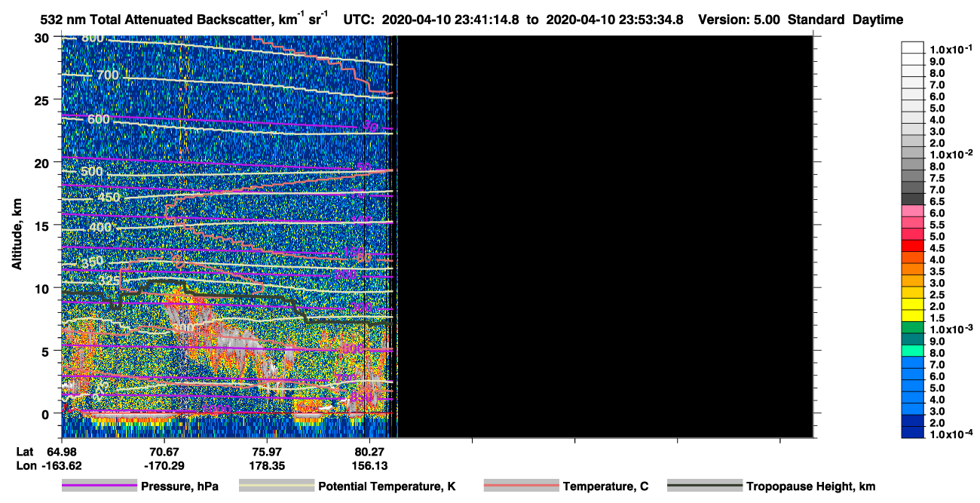Select longitude value '-163.62'
Screen dimensions: 980x503
tap(62, 465)
